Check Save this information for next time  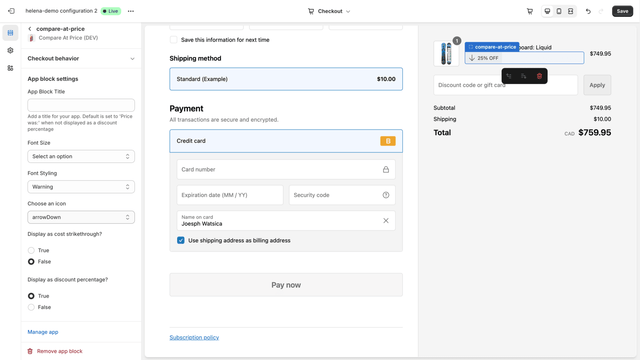173,40
